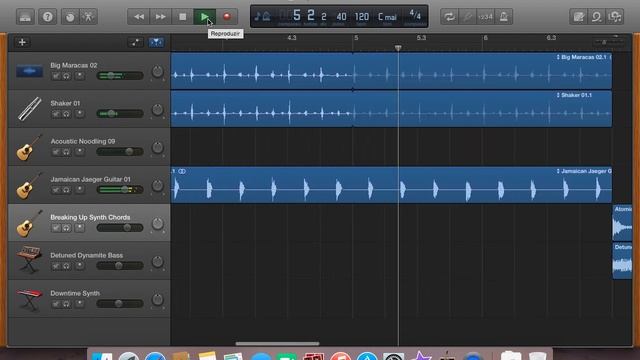Toggle the blue Catch Playhead button
This screenshot has height=360, width=640.
[156, 42]
